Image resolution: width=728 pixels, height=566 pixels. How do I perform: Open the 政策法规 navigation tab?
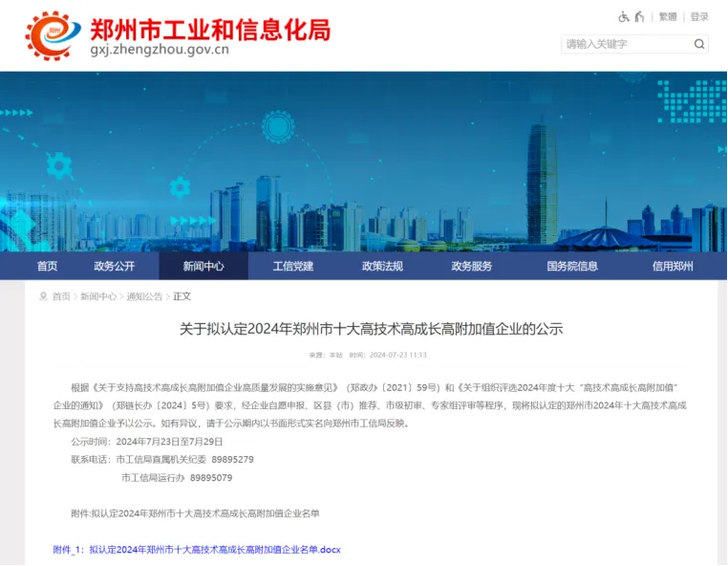(x=382, y=267)
